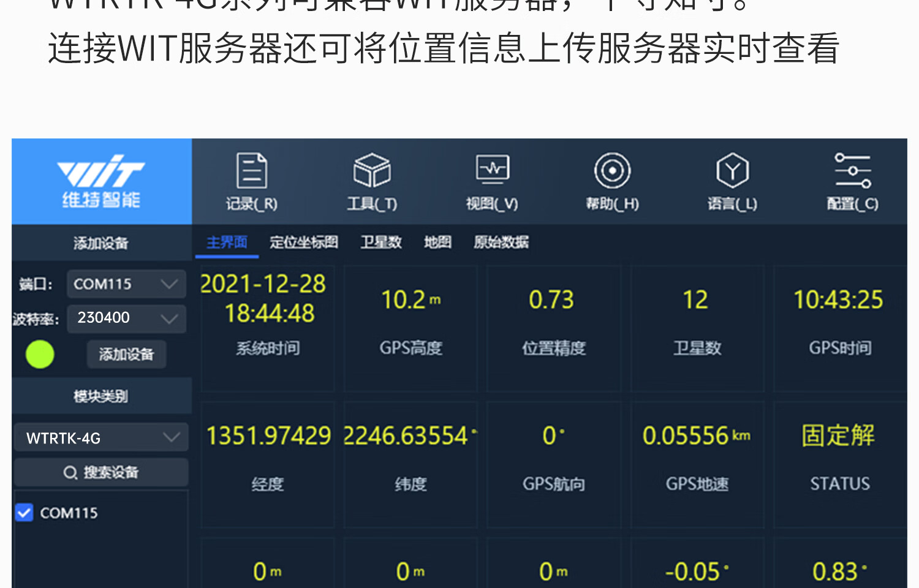Image resolution: width=919 pixels, height=588 pixels.
Task: Switch to the 卫星数 tab
Action: point(380,243)
